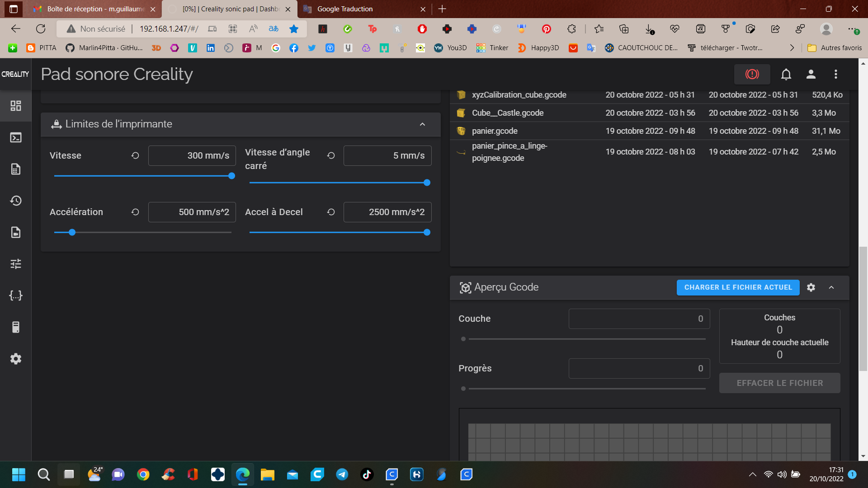
Task: Open the Console sidebar icon
Action: pos(16,137)
